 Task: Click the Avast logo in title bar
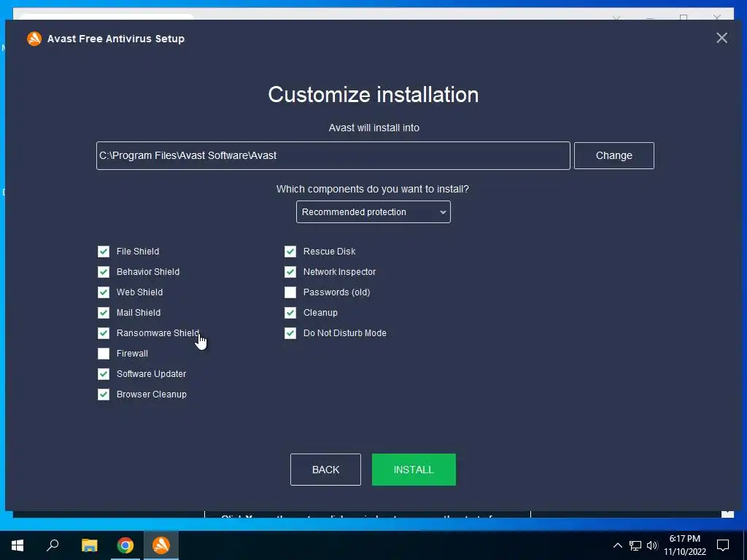34,39
